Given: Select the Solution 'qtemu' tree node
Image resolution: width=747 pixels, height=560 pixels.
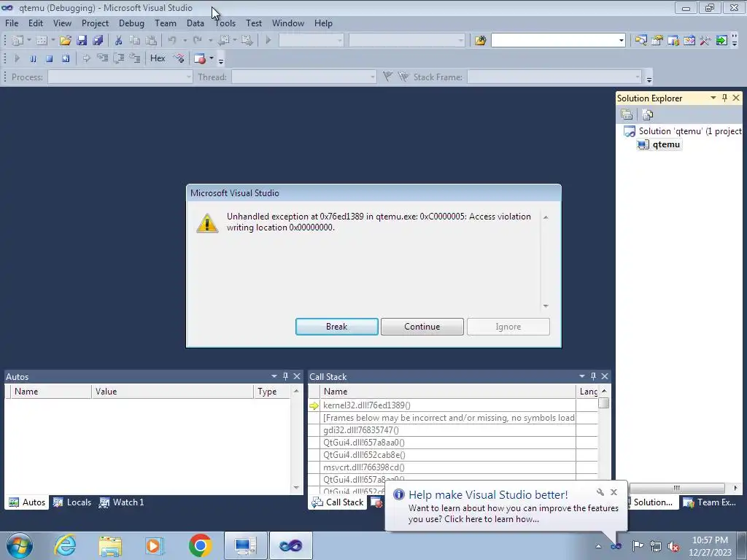Looking at the screenshot, I should 683,131.
